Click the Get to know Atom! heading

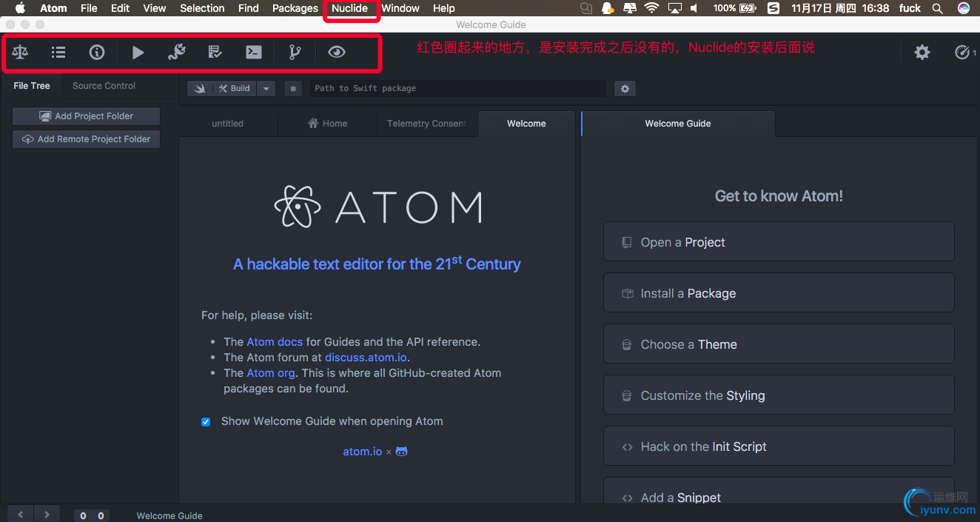[779, 196]
